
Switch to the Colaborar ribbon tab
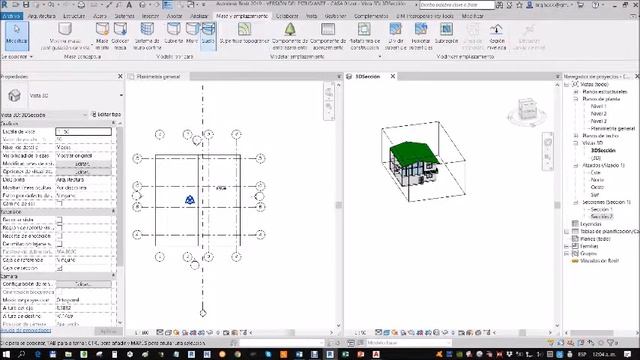(287, 16)
